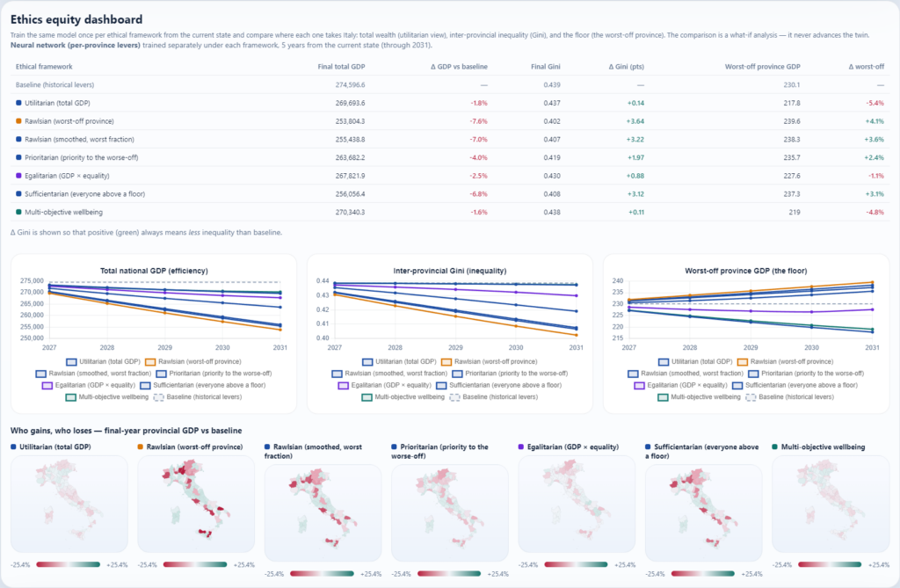Click the green Multi-objective wellbeing row marker
The image size is (900, 588).
click(x=18, y=212)
